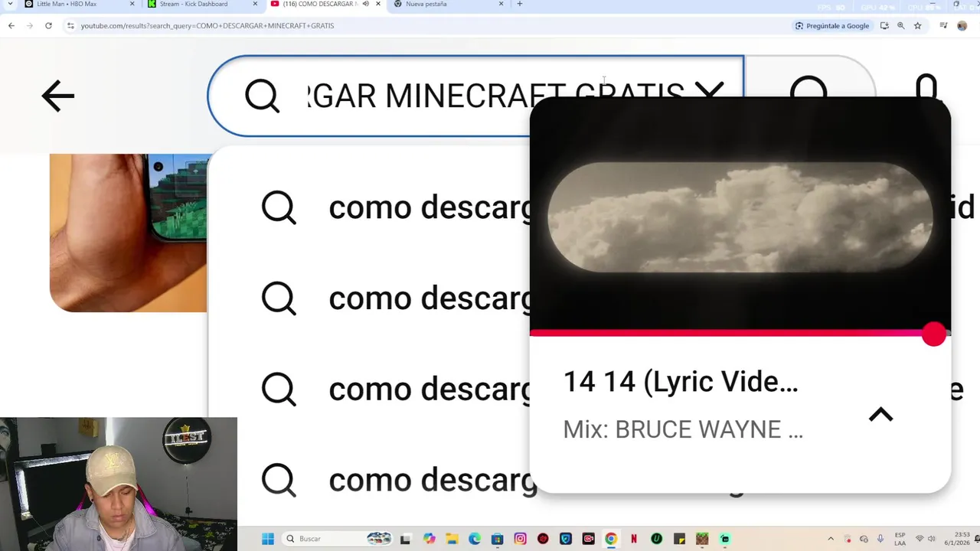Open the microphone tray icon
The width and height of the screenshot is (980, 551).
click(880, 539)
